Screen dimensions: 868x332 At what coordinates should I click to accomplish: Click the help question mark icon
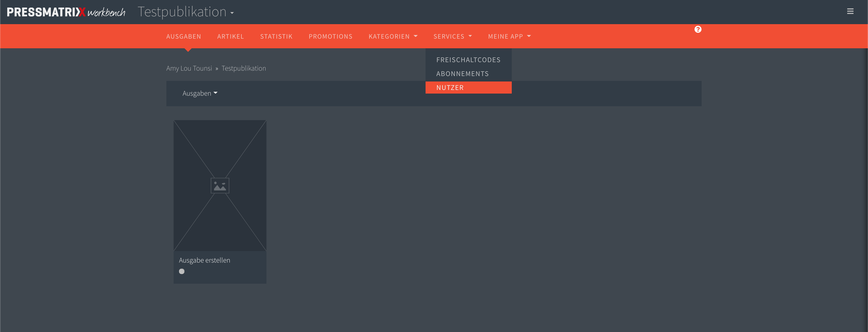click(x=698, y=29)
